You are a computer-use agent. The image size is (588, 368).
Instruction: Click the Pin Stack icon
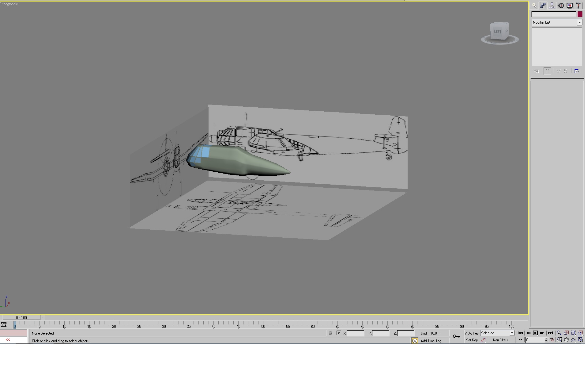(x=536, y=71)
